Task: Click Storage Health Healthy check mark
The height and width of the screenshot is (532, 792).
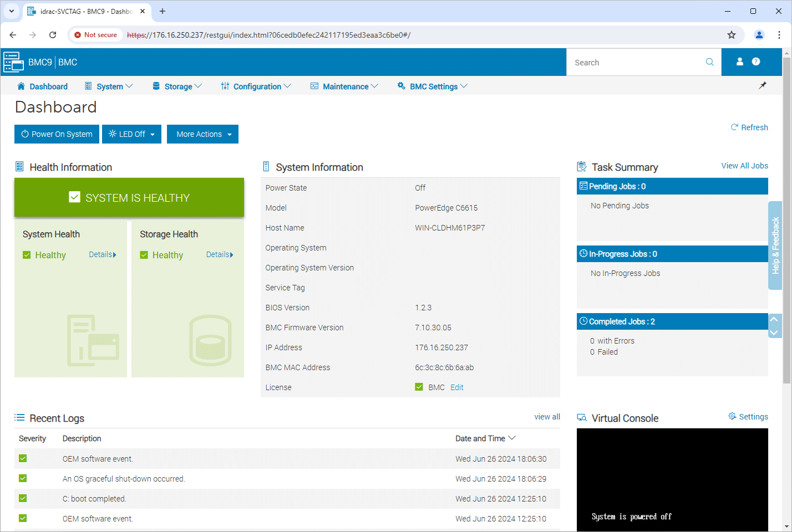Action: (x=144, y=255)
